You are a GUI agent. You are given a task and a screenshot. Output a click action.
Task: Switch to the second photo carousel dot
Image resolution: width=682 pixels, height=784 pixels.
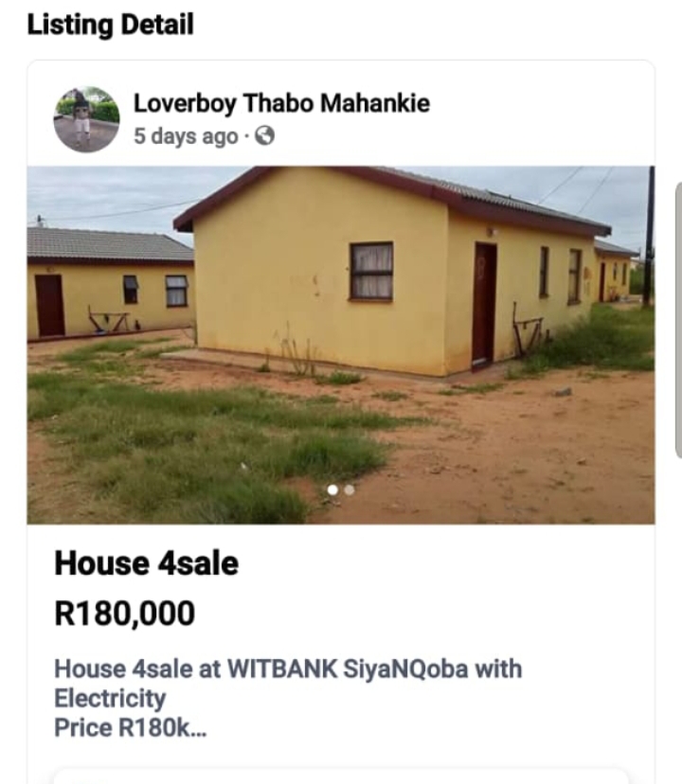pyautogui.click(x=350, y=490)
